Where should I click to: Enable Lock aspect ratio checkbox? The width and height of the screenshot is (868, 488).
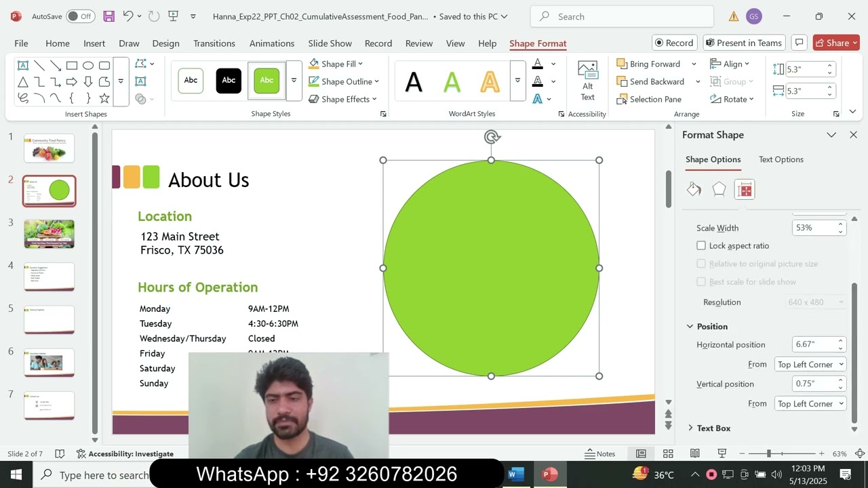[x=701, y=245]
